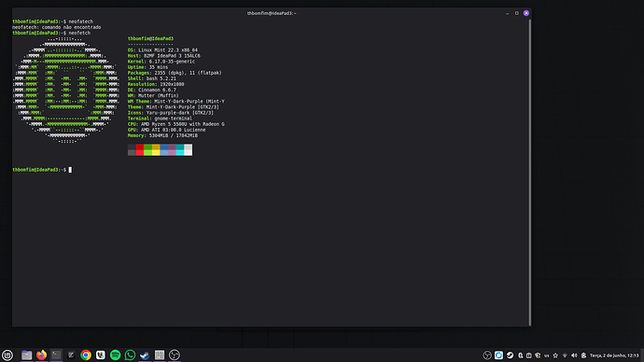Minimize the terminal window
The width and height of the screenshot is (644, 362).
(x=508, y=13)
